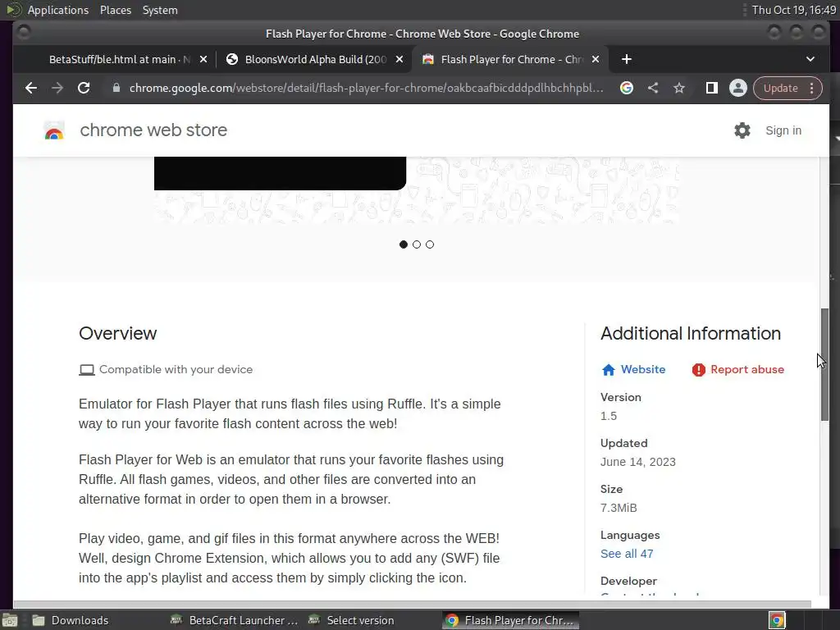Share this page using the share icon
The height and width of the screenshot is (630, 840).
pos(652,88)
